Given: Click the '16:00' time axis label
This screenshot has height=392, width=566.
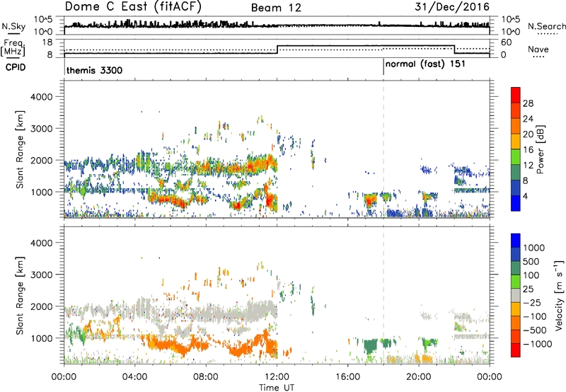Looking at the screenshot, I should click(347, 377).
